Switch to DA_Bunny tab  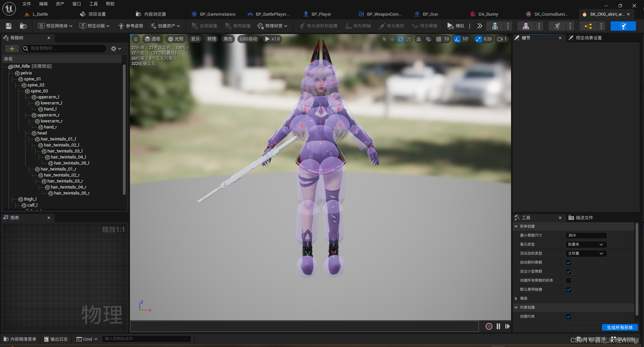[488, 14]
